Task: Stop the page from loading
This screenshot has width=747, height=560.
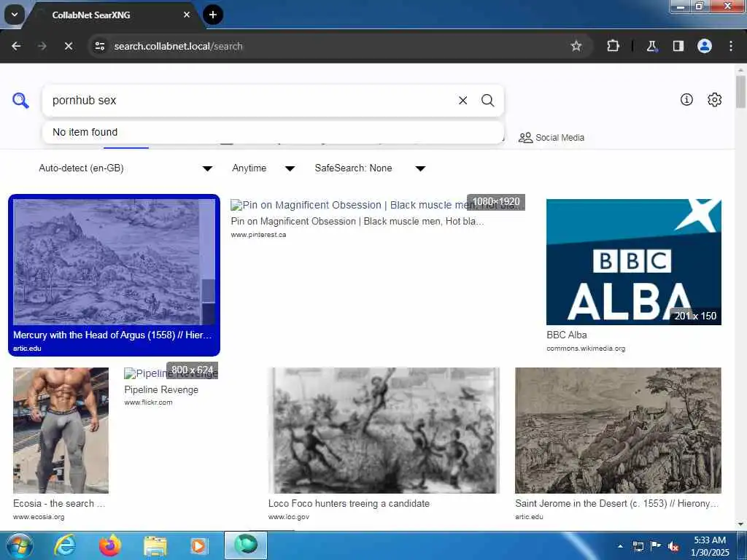Action: [69, 46]
